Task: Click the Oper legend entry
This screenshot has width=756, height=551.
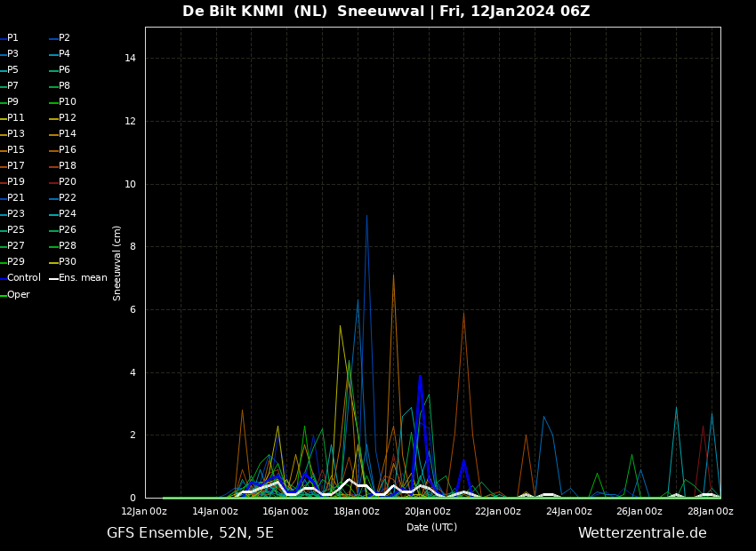Action: tap(19, 295)
